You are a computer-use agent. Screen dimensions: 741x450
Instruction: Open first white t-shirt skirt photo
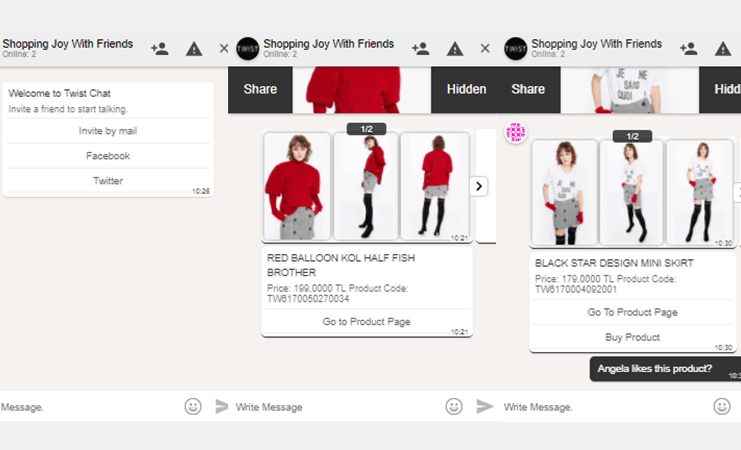[x=564, y=192]
